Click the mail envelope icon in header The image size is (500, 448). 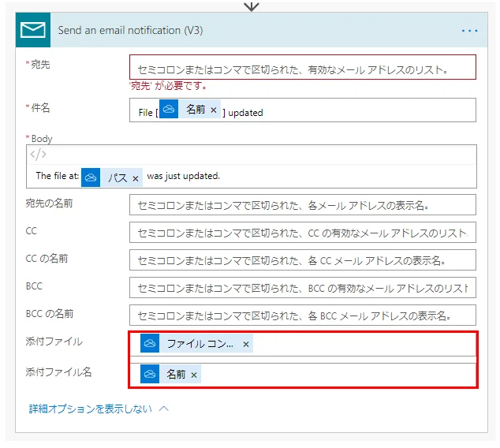click(32, 30)
